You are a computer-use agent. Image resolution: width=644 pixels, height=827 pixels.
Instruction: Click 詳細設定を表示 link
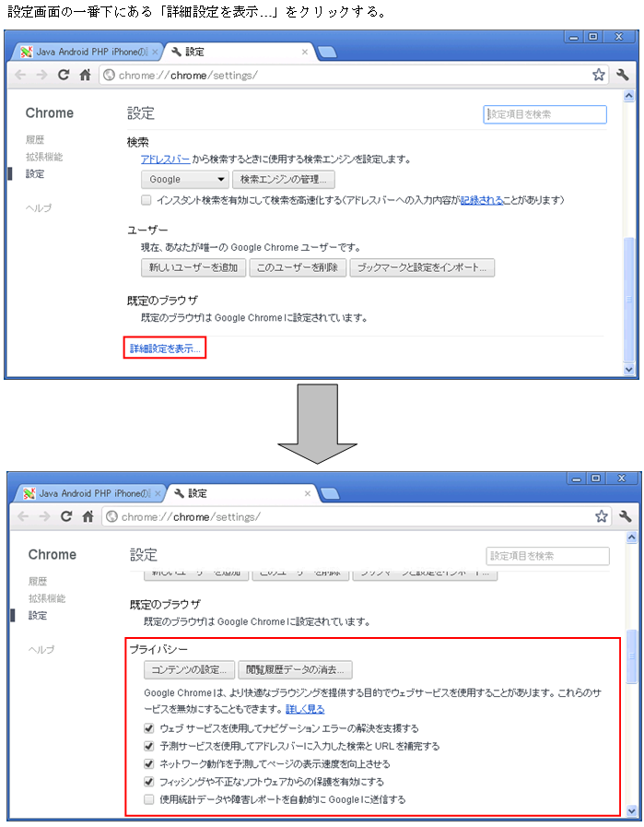[165, 349]
